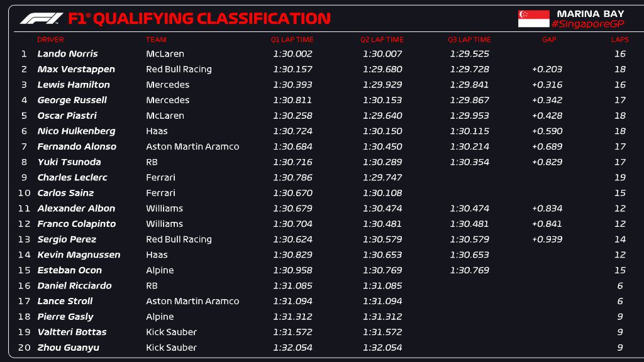Click Verstappen's +0.203 gap value
644x362 pixels.
[547, 69]
